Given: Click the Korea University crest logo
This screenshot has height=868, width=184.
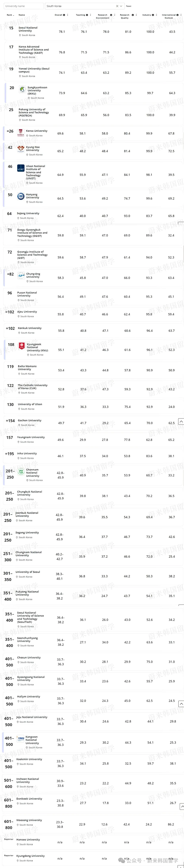Looking at the screenshot, I should pyautogui.click(x=21, y=133).
